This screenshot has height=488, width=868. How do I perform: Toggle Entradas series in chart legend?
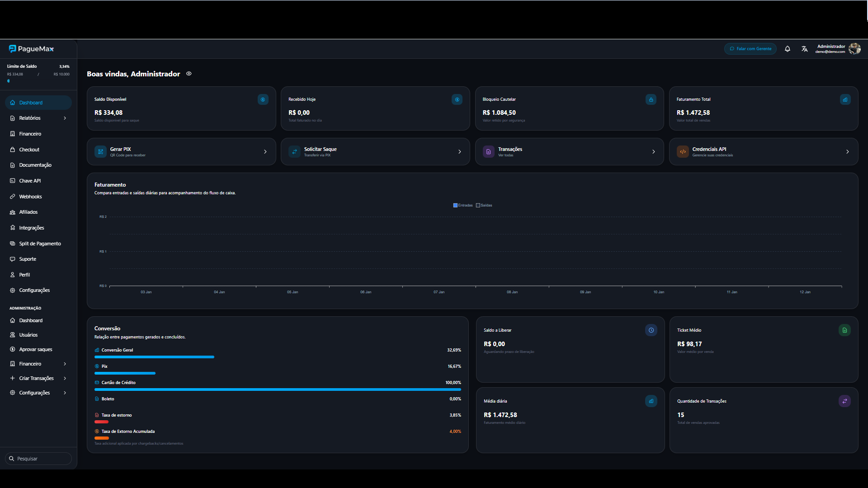click(x=462, y=205)
